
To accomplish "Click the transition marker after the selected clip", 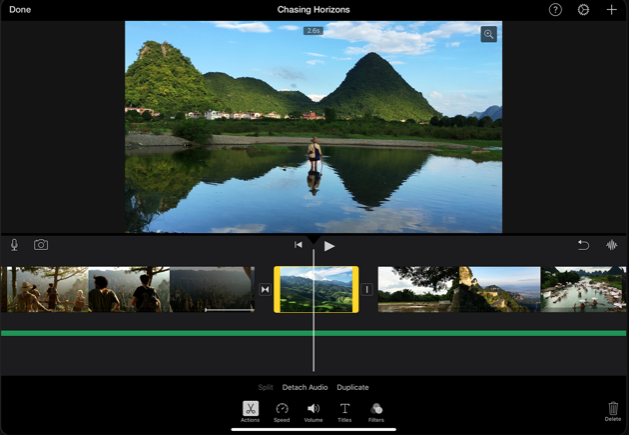I will point(367,289).
